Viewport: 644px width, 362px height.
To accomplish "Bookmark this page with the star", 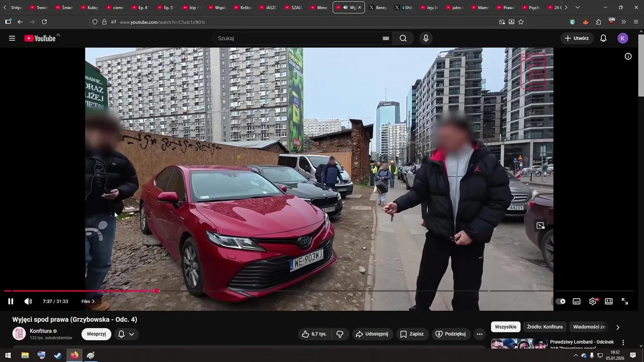I will coord(521,22).
